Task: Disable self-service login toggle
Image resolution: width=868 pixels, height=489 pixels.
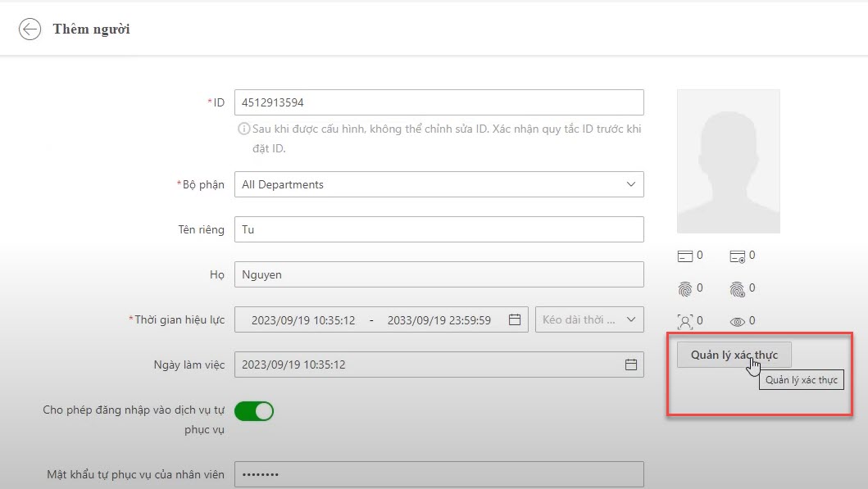Action: pos(254,410)
